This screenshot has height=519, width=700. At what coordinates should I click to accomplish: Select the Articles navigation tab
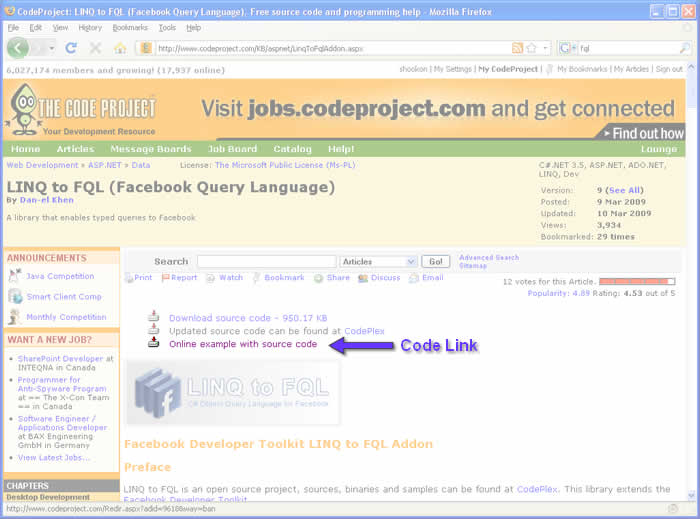[75, 149]
